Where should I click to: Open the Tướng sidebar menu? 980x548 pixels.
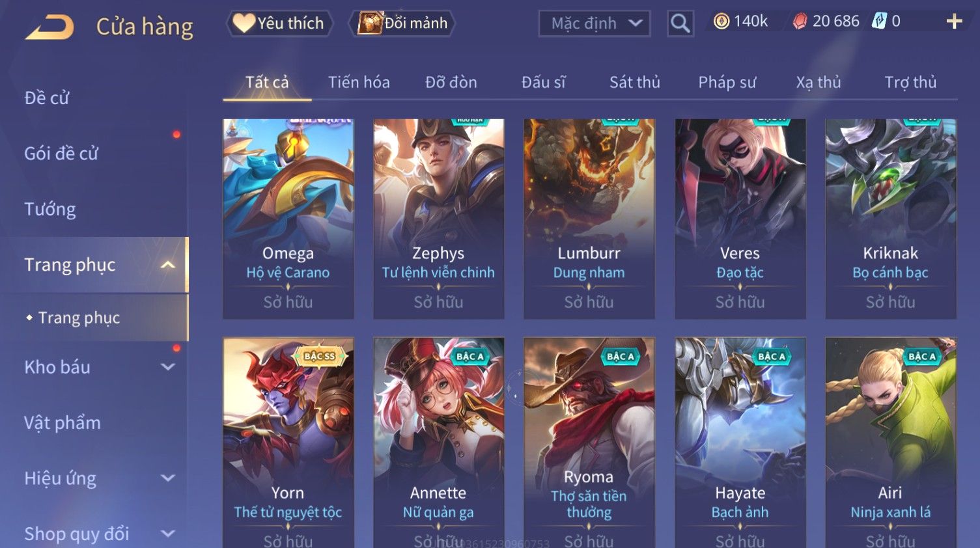(x=50, y=209)
